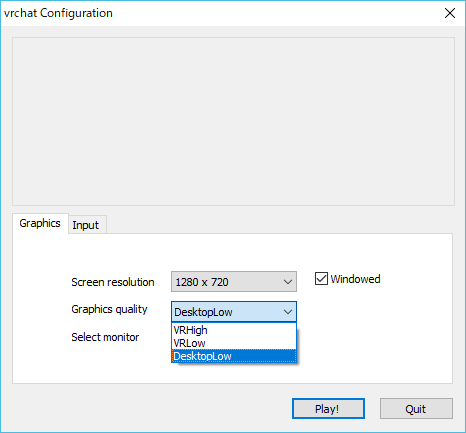Switch to the Input tab
Screen dimensions: 466x433
tap(86, 225)
